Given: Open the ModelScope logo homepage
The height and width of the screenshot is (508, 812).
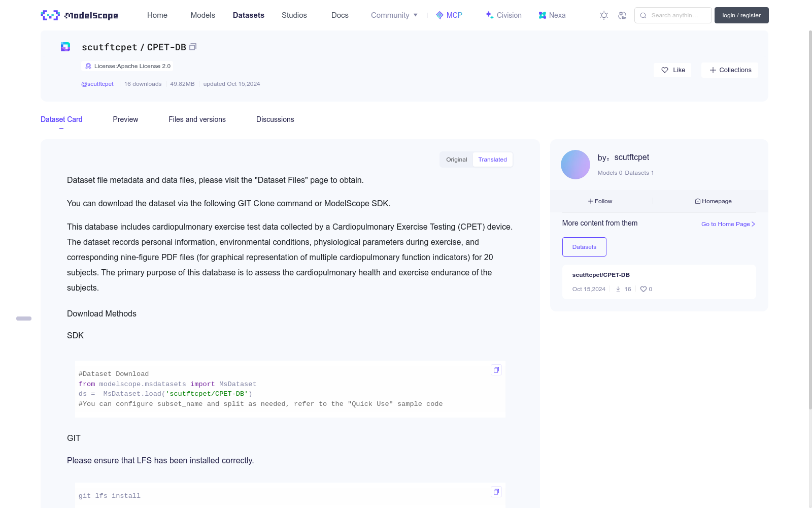Looking at the screenshot, I should click(80, 15).
